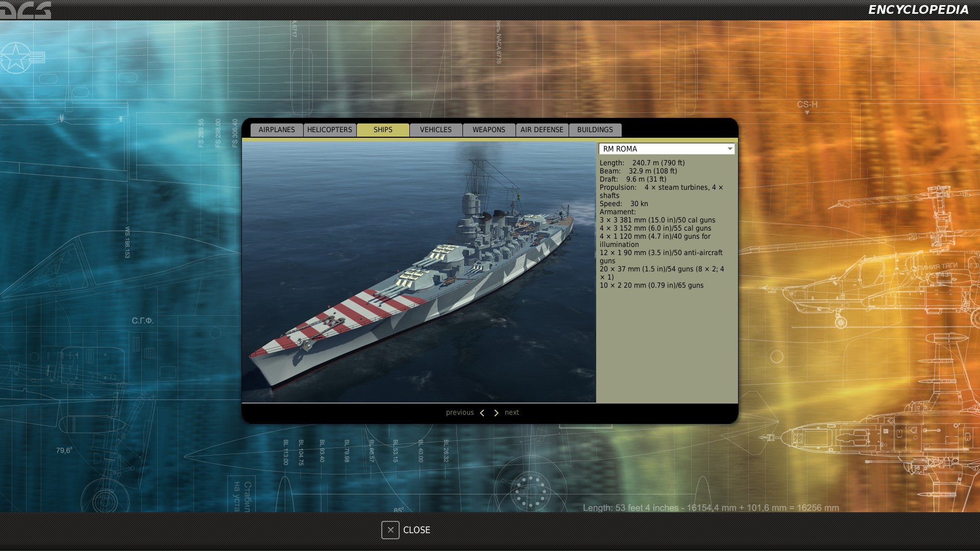Switch to the AIRPLANES tab

[277, 130]
